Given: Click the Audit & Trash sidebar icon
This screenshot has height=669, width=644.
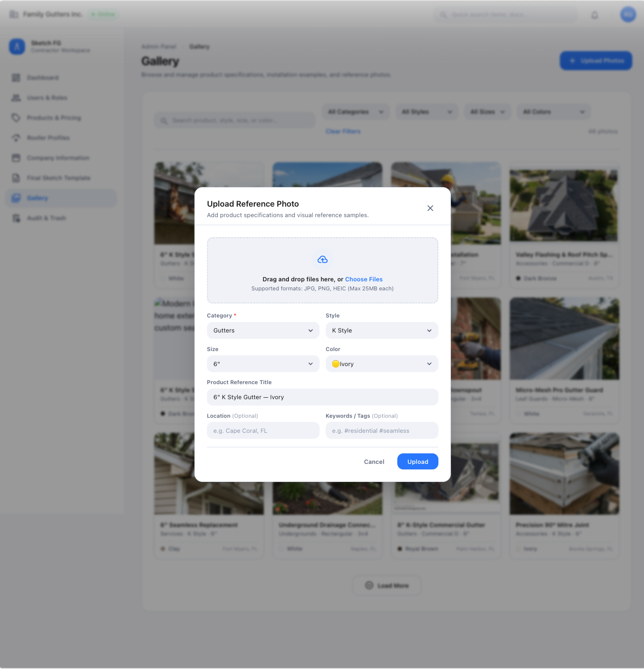Looking at the screenshot, I should pos(16,218).
